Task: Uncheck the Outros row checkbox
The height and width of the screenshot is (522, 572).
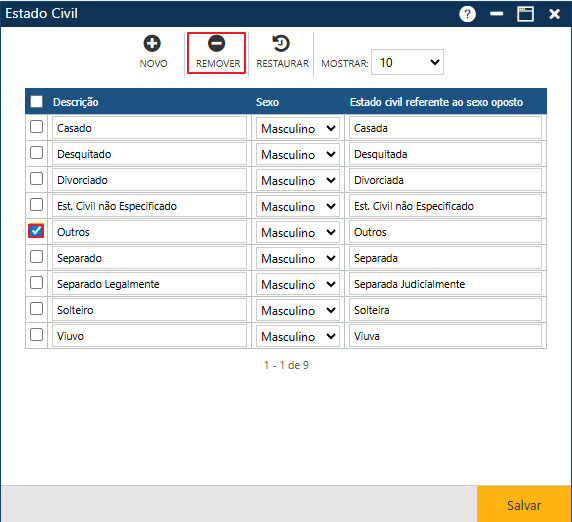Action: (36, 231)
